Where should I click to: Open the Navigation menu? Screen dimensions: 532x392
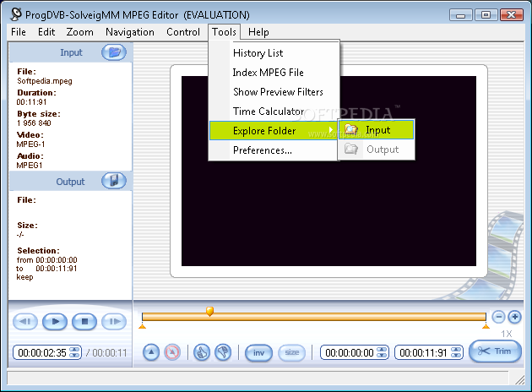[x=130, y=32]
